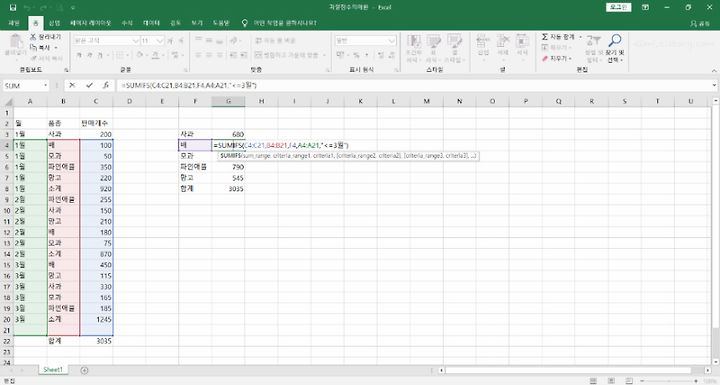Open Cell Styles icon
720x385 pixels.
click(x=454, y=41)
